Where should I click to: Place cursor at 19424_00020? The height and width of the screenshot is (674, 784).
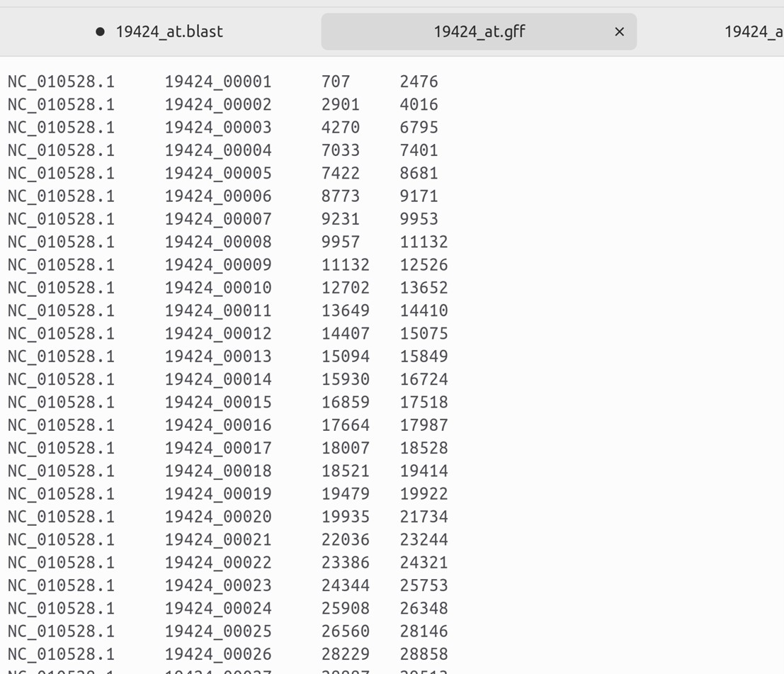click(218, 517)
